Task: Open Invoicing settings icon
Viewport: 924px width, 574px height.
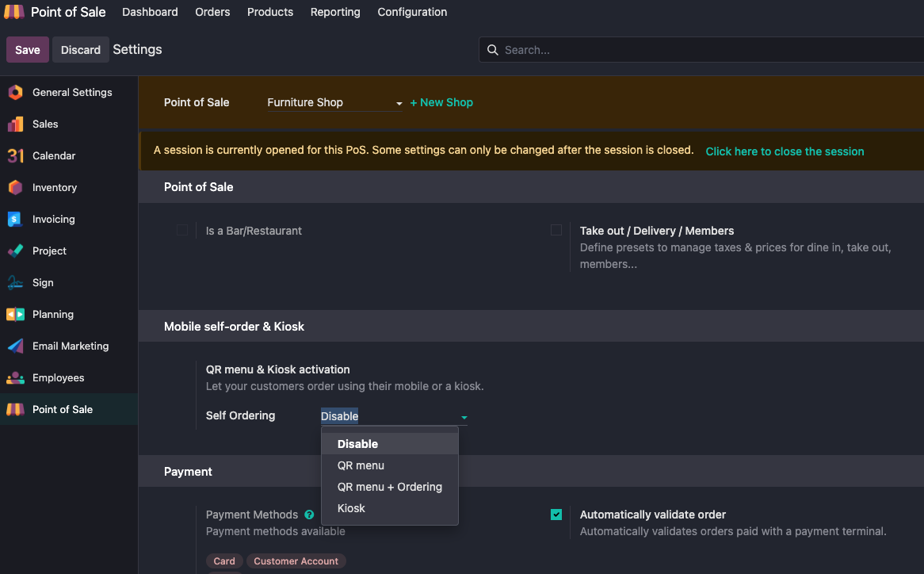Action: click(x=15, y=220)
